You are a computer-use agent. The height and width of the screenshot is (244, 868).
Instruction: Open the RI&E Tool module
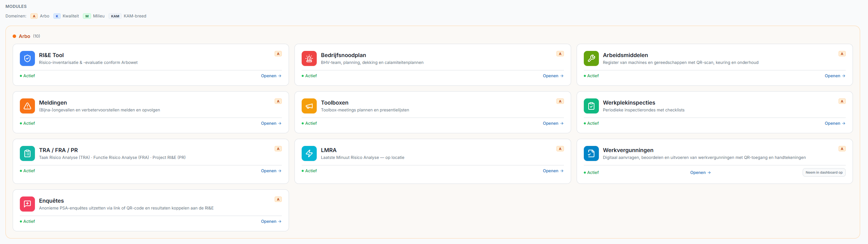coord(271,76)
